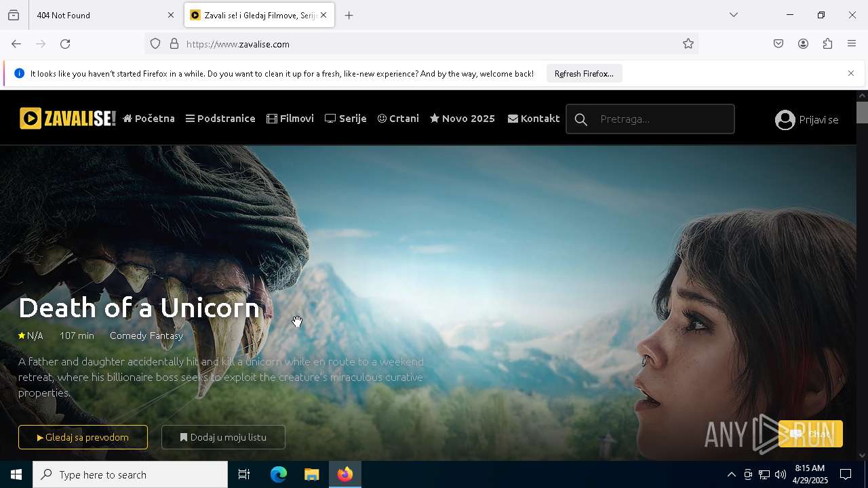
Task: Click the Gledaj sa prevodom button
Action: (x=83, y=437)
